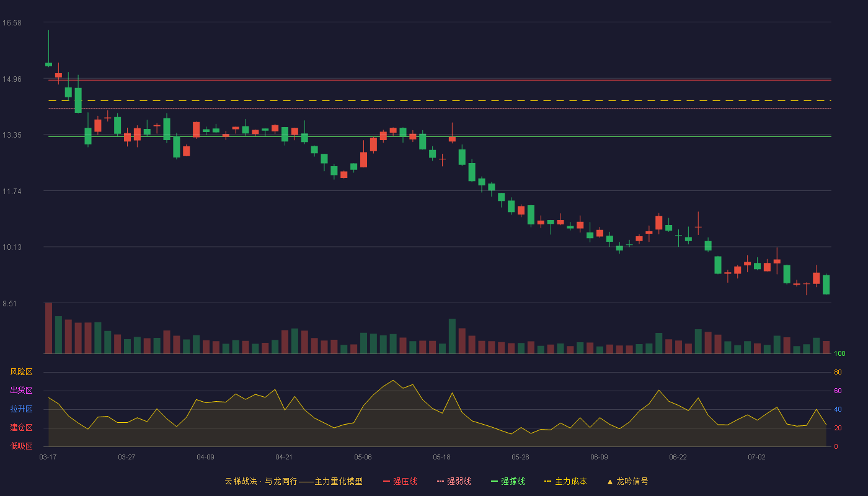Click the 11.74 price axis label
This screenshot has height=496, width=868.
click(12, 192)
